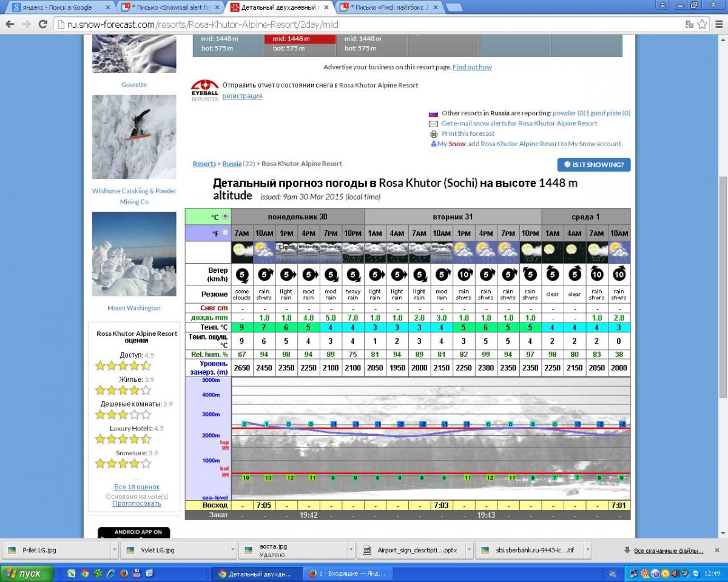Expand options for Prilet LG.jpg download
Viewport: 728px width, 582px height.
point(115,550)
